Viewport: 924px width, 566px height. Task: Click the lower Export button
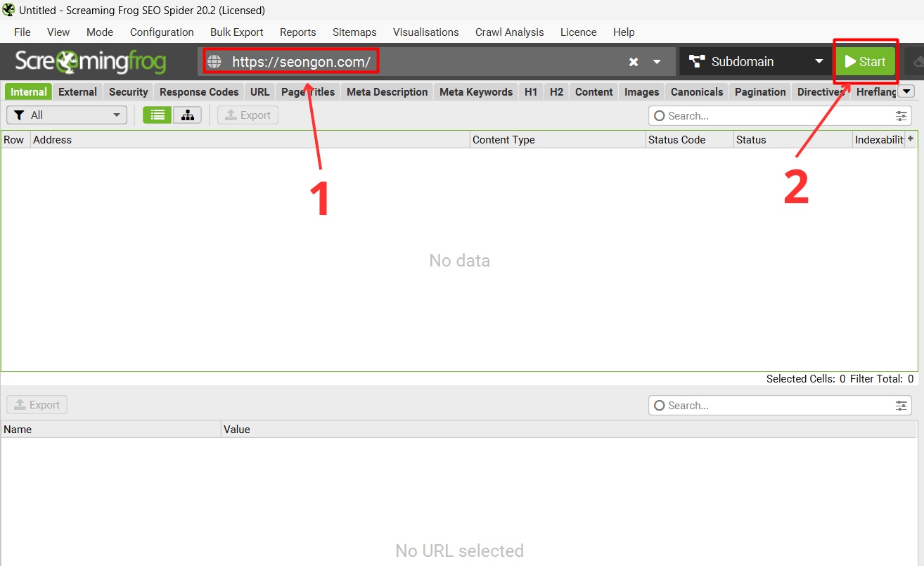click(x=37, y=405)
